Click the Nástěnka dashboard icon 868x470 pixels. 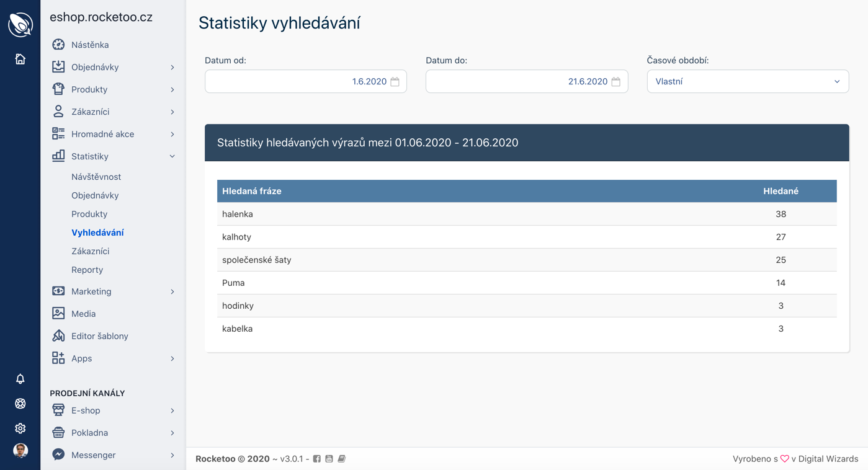pyautogui.click(x=58, y=45)
